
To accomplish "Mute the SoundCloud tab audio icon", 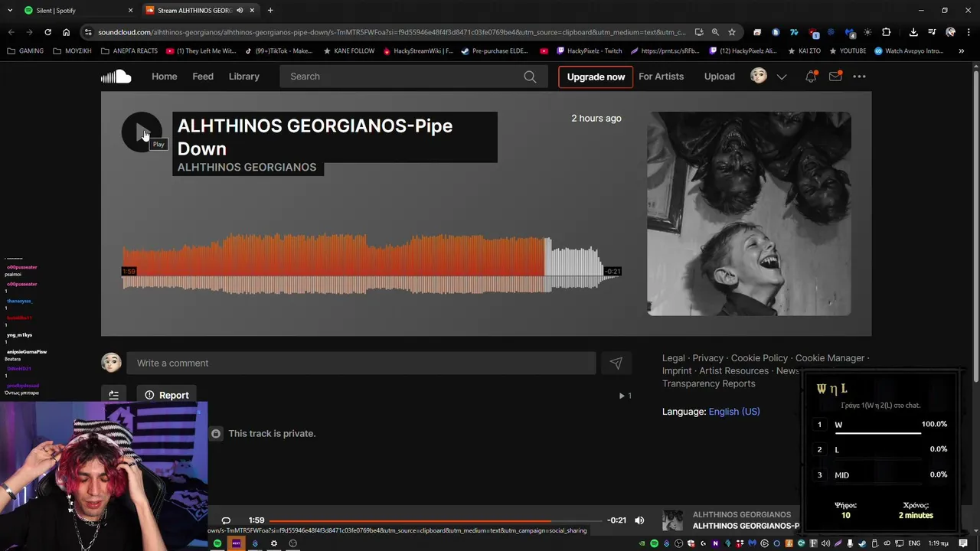I will [x=240, y=10].
